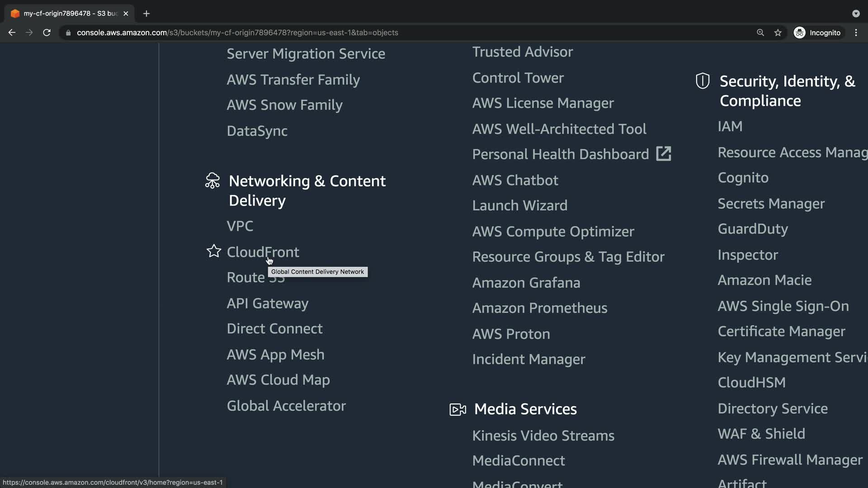The height and width of the screenshot is (488, 868).
Task: Click the Media Services camera icon
Action: coord(458,409)
